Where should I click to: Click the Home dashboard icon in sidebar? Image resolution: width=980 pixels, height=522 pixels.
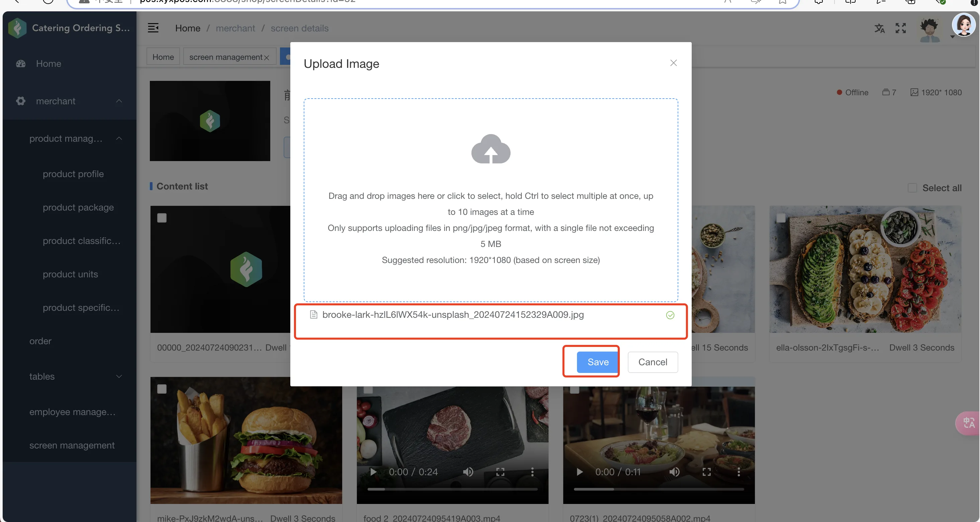coord(21,63)
